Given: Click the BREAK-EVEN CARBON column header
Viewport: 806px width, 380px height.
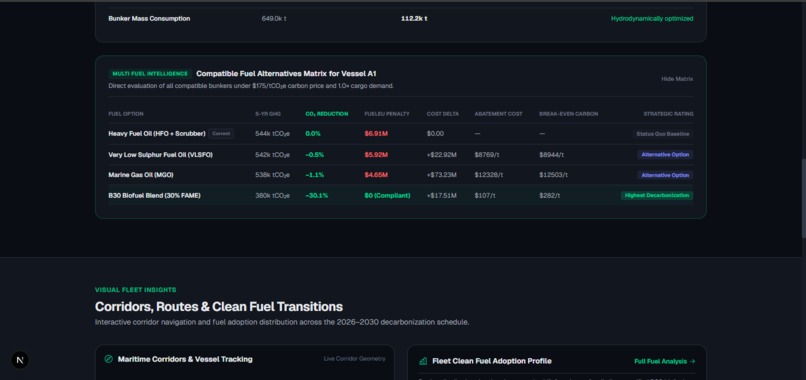Looking at the screenshot, I should (569, 114).
